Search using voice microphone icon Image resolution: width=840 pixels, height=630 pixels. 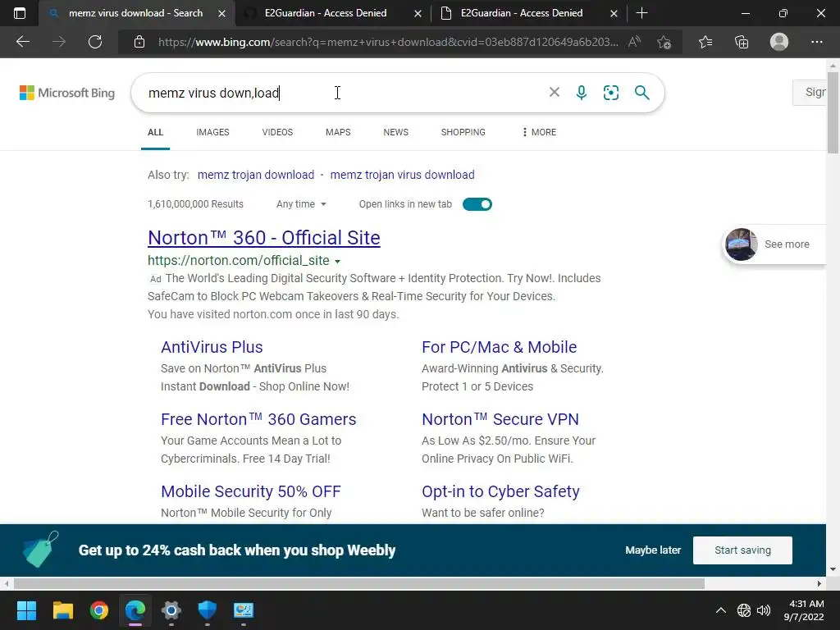coord(582,93)
